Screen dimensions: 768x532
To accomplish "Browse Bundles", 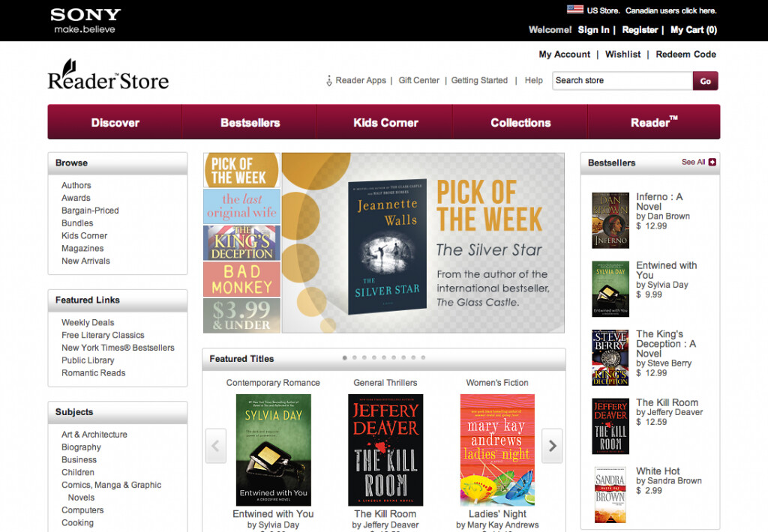I will 77,223.
